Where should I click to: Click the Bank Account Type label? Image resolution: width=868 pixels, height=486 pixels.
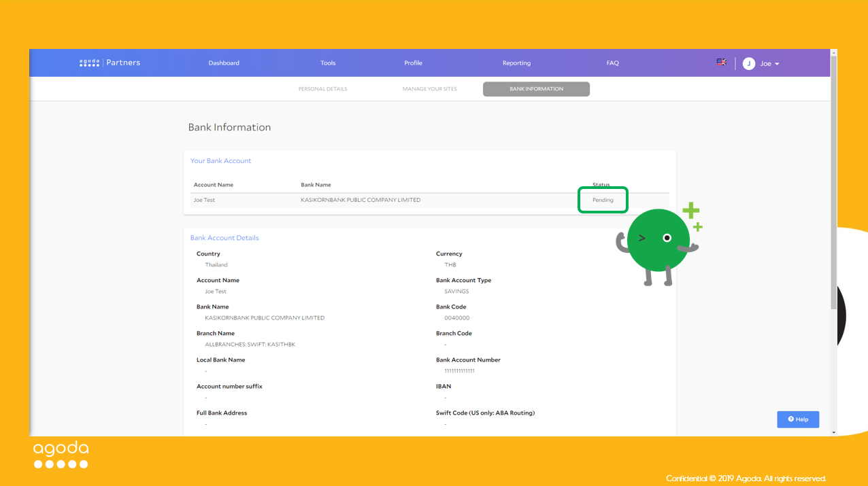click(x=463, y=280)
